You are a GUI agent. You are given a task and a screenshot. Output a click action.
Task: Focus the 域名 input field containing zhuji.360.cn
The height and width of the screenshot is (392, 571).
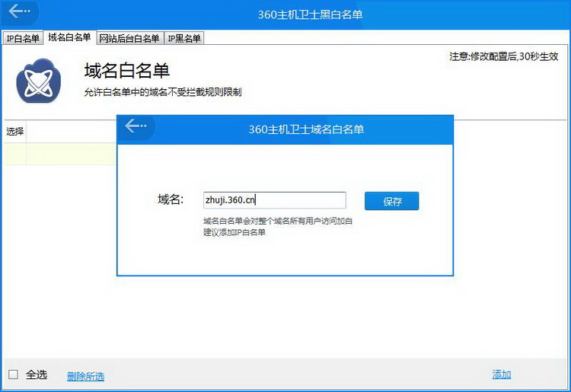tap(274, 200)
